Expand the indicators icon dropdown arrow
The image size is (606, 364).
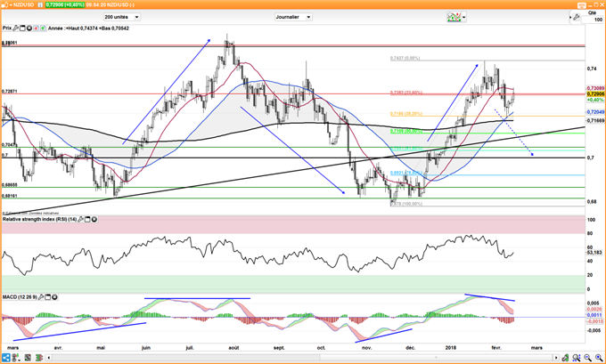point(463,17)
